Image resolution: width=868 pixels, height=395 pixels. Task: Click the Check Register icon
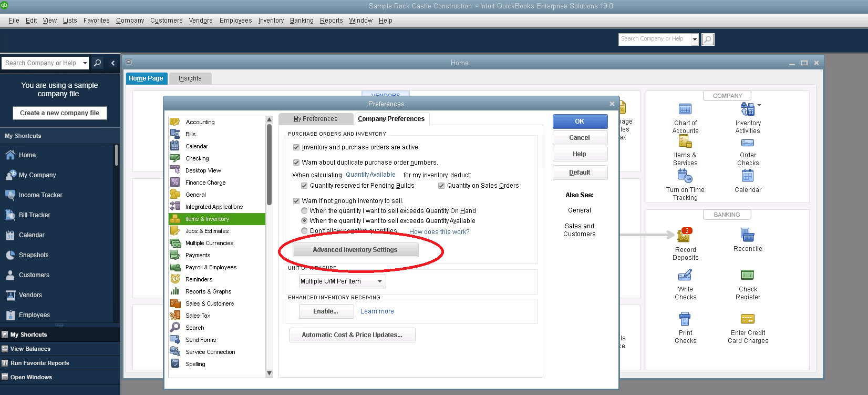click(x=747, y=275)
